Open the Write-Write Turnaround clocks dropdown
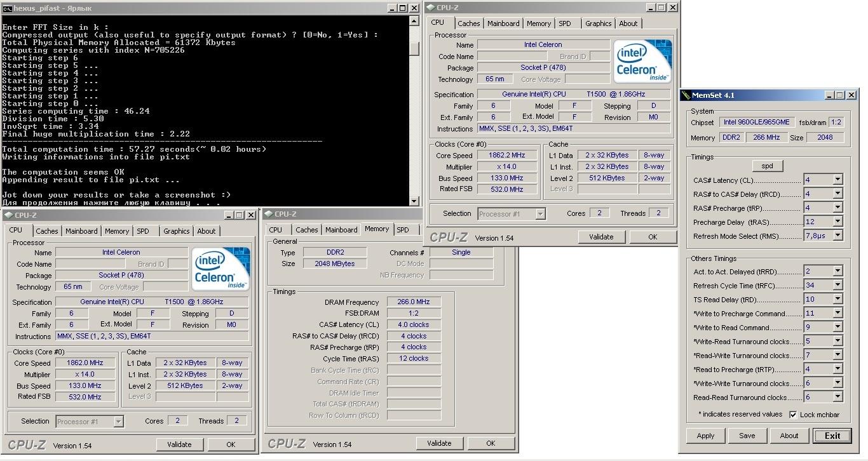Screen dimensions: 868x461 [x=837, y=383]
